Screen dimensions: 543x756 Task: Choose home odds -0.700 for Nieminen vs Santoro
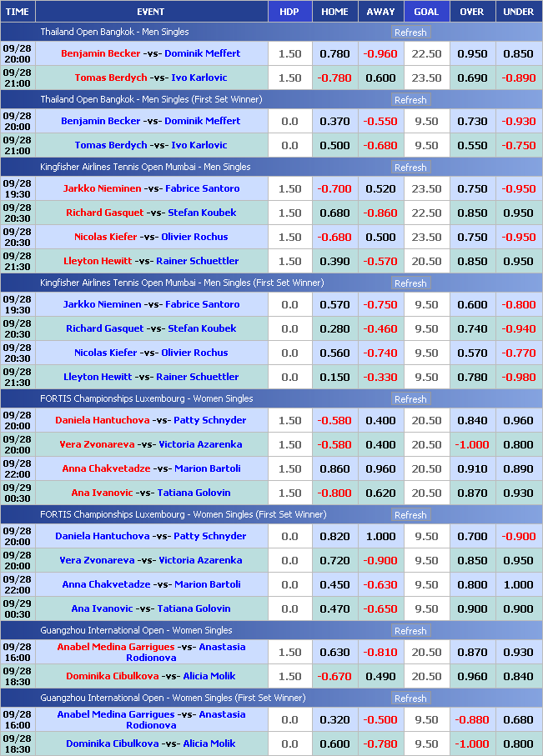coord(334,189)
